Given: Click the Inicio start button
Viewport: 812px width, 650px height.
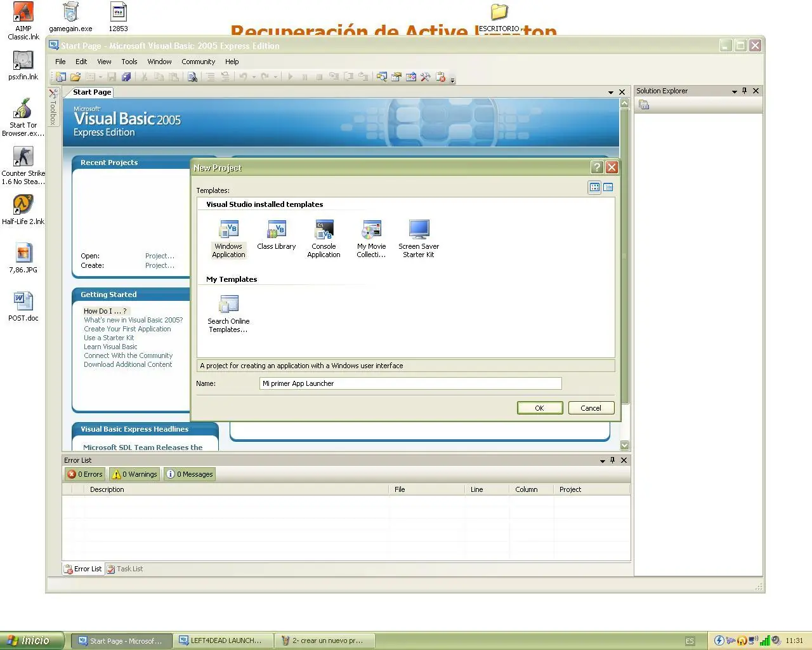Looking at the screenshot, I should (32, 640).
